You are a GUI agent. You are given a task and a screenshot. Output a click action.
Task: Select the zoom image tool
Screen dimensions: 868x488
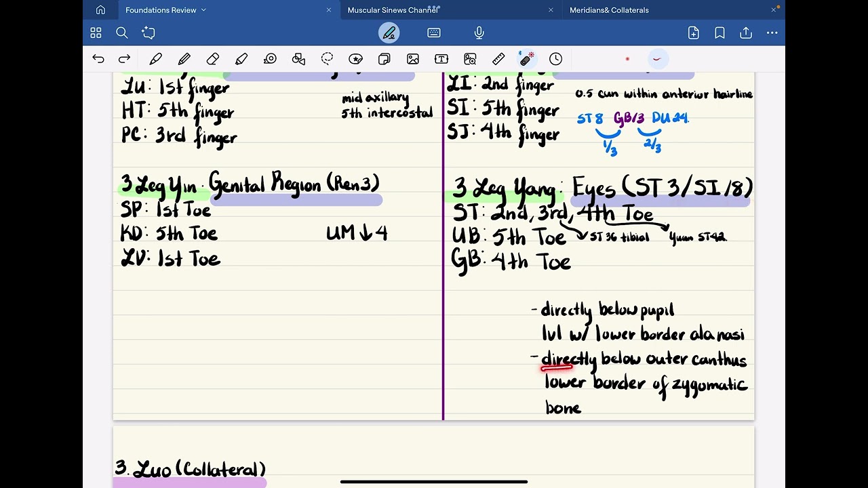(470, 59)
